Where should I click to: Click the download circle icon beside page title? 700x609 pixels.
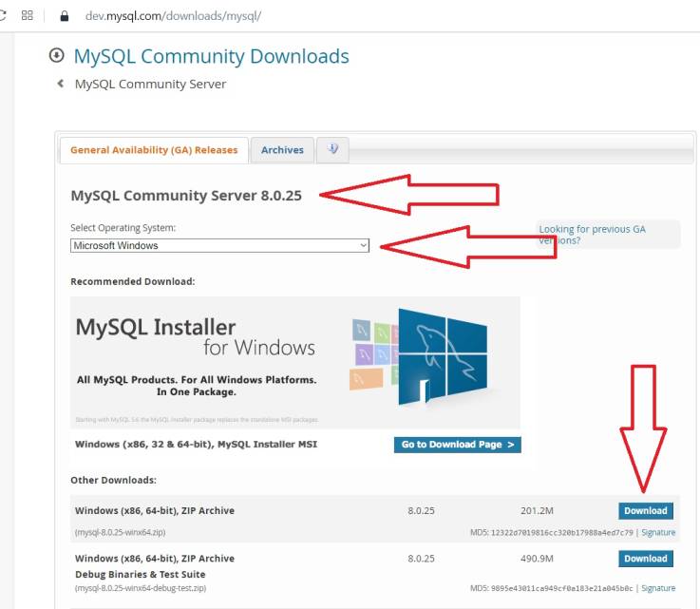coord(57,55)
